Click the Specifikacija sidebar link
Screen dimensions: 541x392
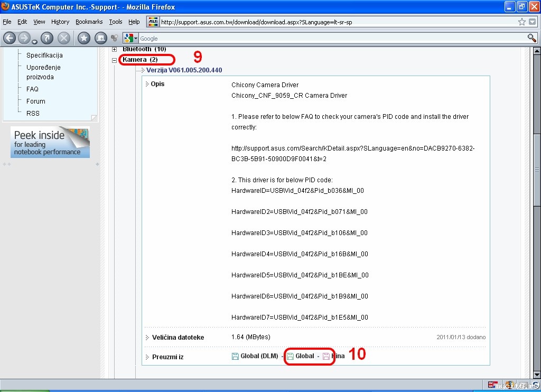[44, 55]
